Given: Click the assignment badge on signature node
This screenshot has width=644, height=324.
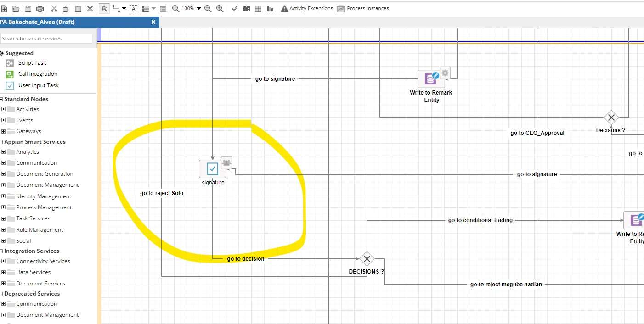Looking at the screenshot, I should (226, 162).
